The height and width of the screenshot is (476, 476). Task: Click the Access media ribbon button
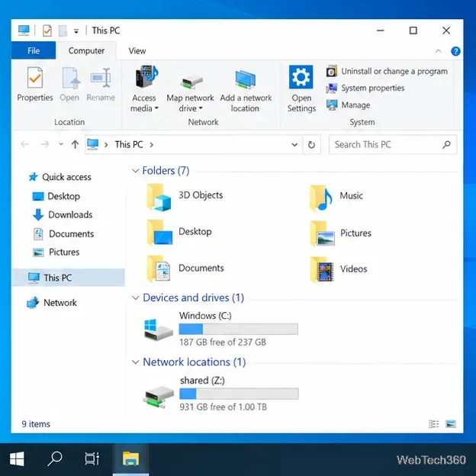click(145, 88)
